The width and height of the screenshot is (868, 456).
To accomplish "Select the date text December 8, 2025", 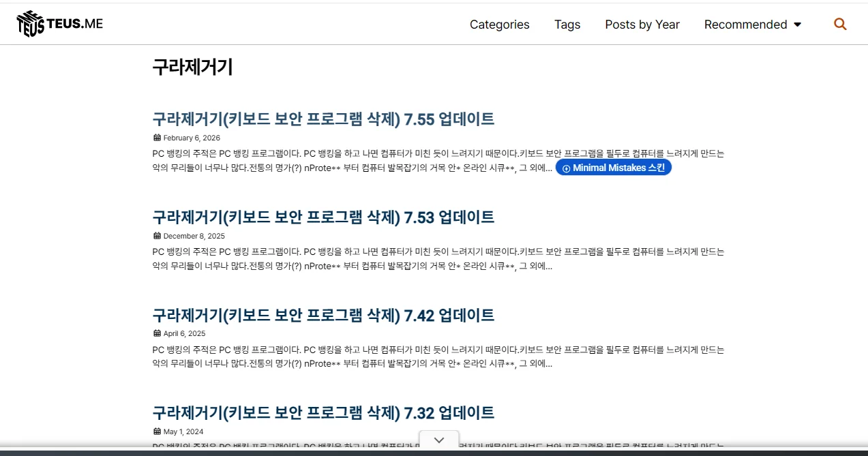I will (194, 236).
